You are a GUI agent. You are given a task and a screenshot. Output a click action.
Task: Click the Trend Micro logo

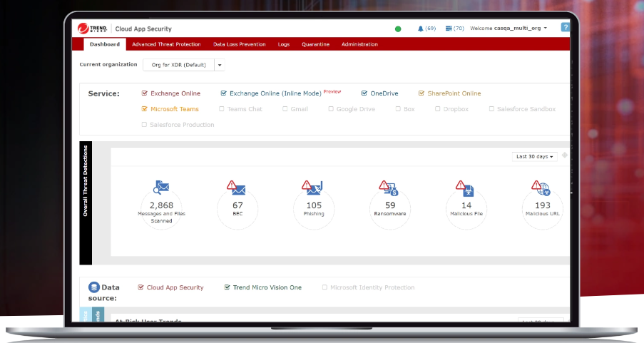click(93, 29)
